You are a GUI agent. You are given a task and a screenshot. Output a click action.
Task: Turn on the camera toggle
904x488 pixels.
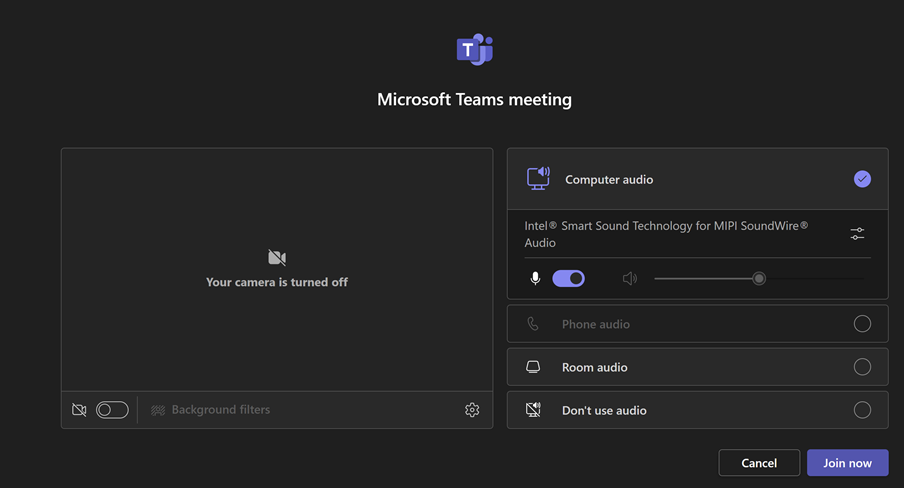pos(112,410)
